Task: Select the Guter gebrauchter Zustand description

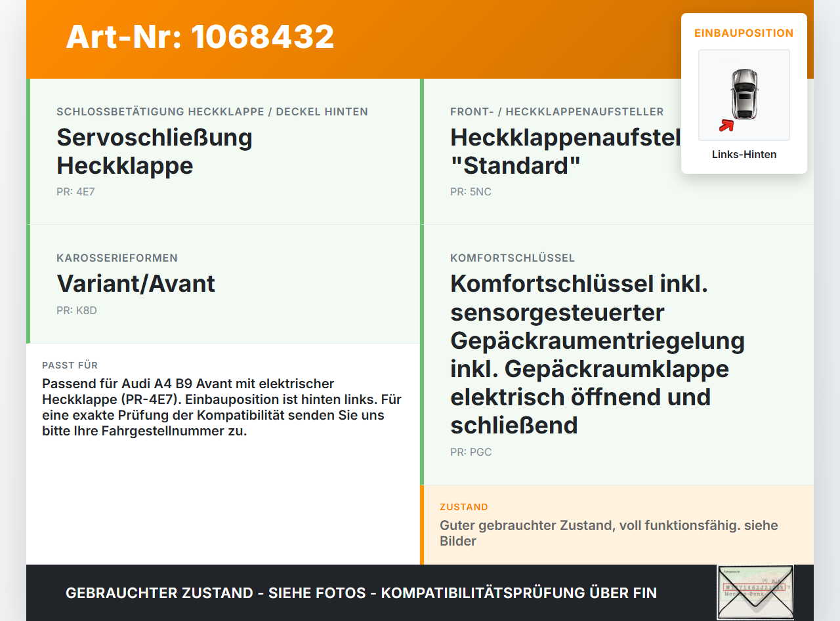Action: click(609, 533)
